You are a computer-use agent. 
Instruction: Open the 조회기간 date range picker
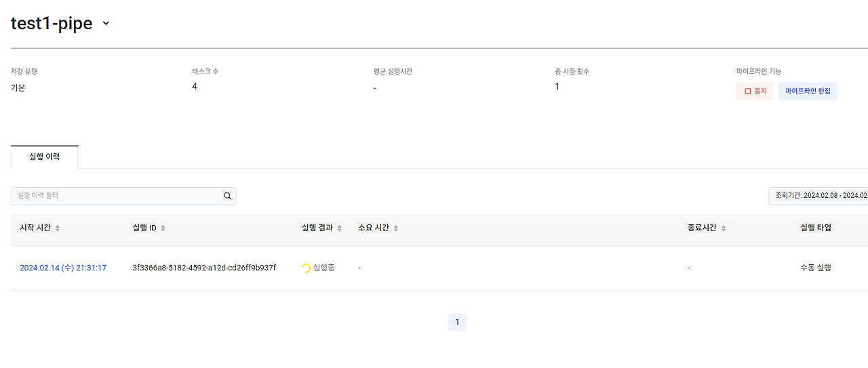818,196
